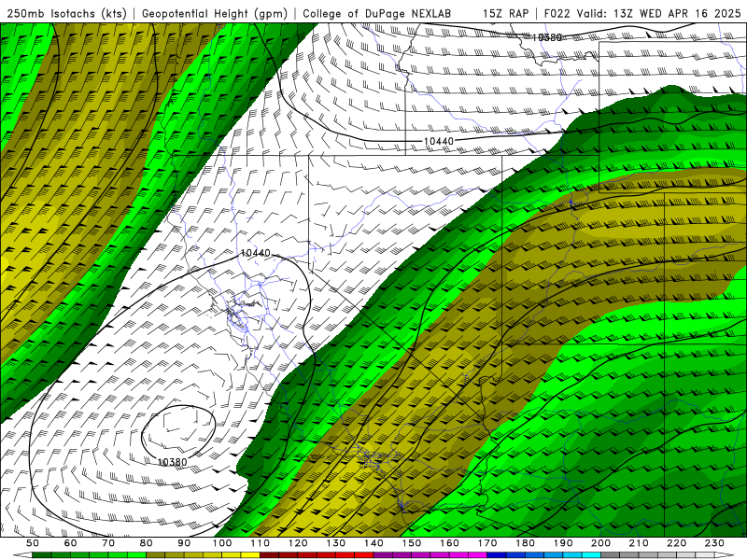747x560 pixels.
Task: Click the '170' value on the color scale
Action: (x=487, y=543)
